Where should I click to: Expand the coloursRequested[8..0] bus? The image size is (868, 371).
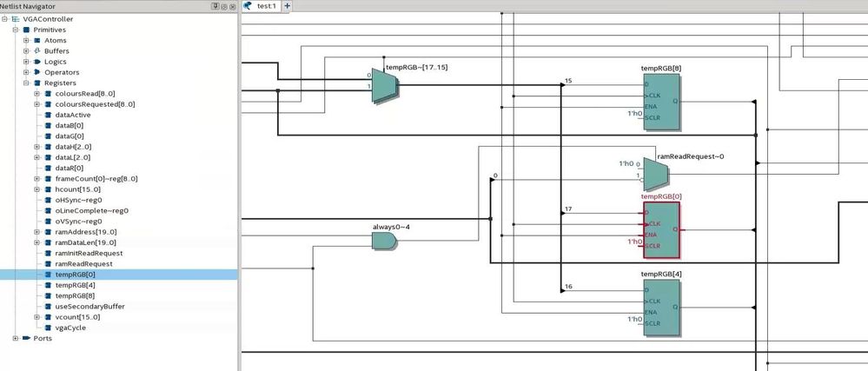[x=37, y=104]
